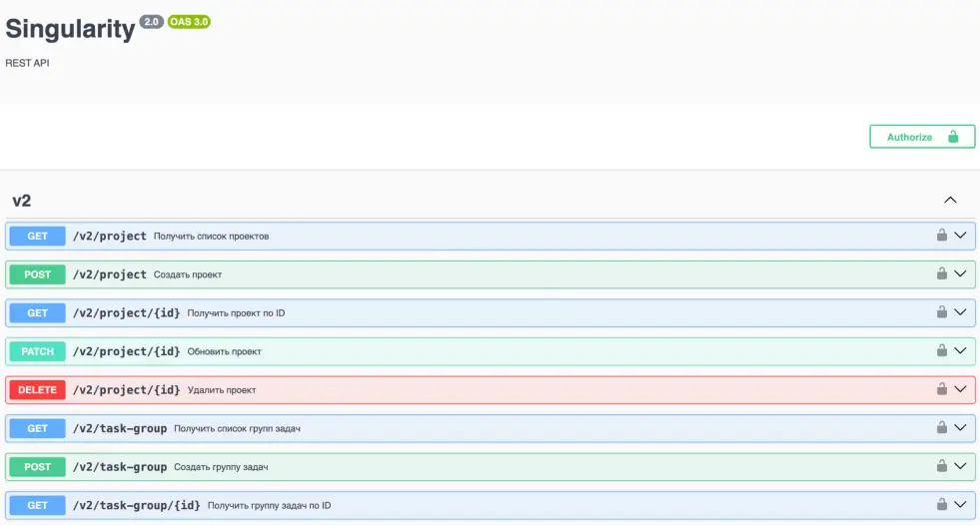Click the v2 tag heading
Screen dimensions: 980x525
(x=22, y=201)
